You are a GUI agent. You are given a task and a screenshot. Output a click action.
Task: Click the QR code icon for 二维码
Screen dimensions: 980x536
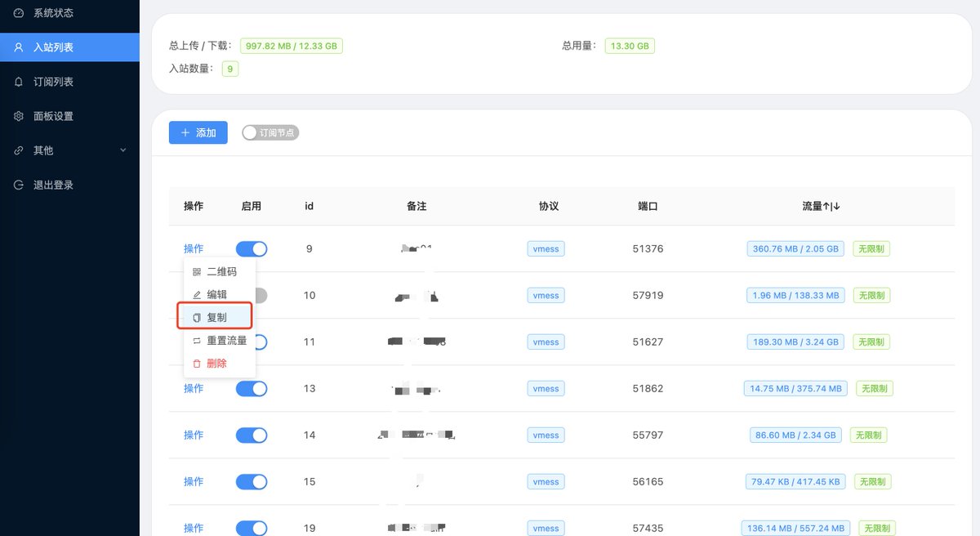coord(196,272)
